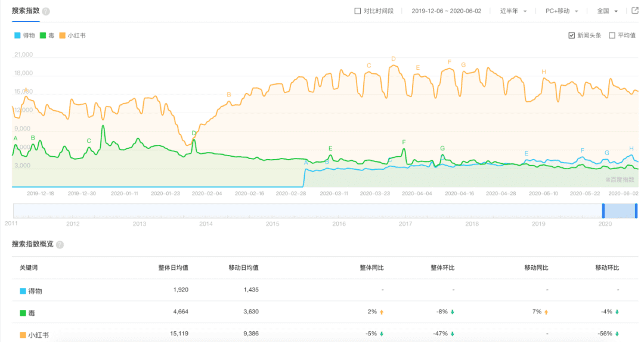Click blue news marker H on 得物 line
Image resolution: width=644 pixels, height=342 pixels.
tap(631, 148)
